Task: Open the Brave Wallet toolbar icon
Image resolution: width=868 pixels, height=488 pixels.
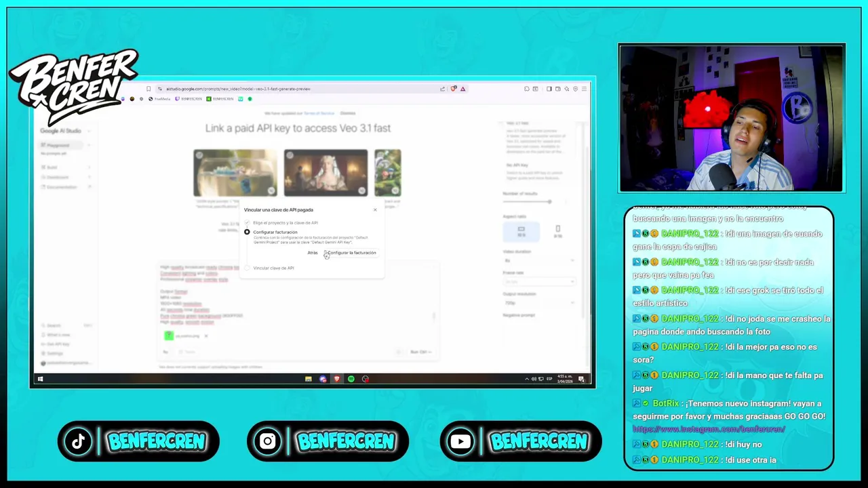Action: pyautogui.click(x=558, y=89)
